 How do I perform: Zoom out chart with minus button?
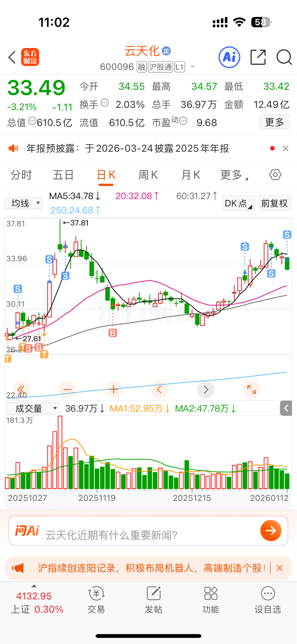67,389
